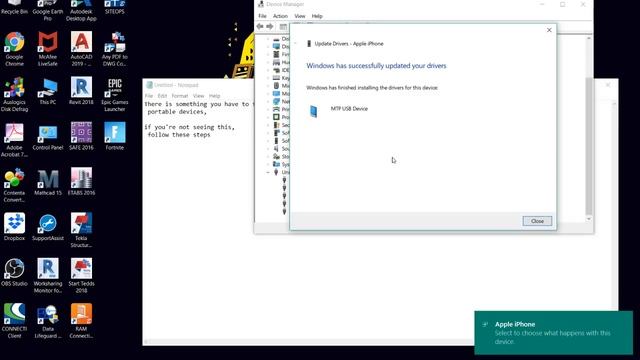Open Action menu in Device Manager
Screen dimensions: 640x360
[x=280, y=16]
